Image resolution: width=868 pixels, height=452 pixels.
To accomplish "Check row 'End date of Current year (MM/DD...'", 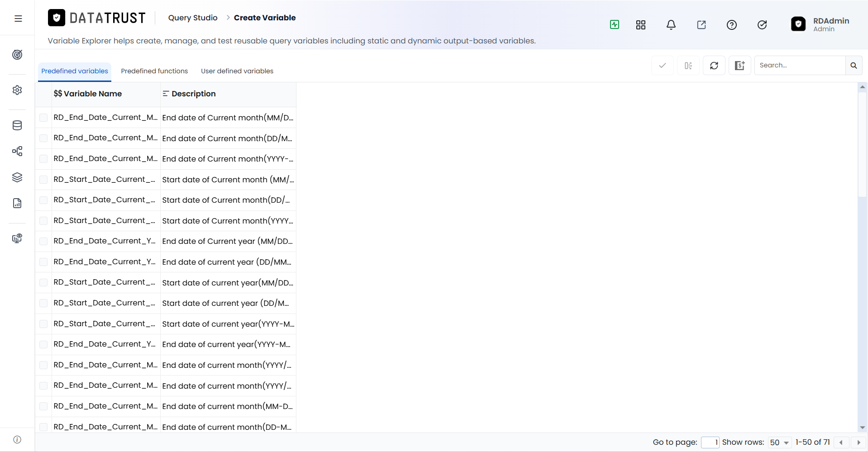I will tap(43, 241).
